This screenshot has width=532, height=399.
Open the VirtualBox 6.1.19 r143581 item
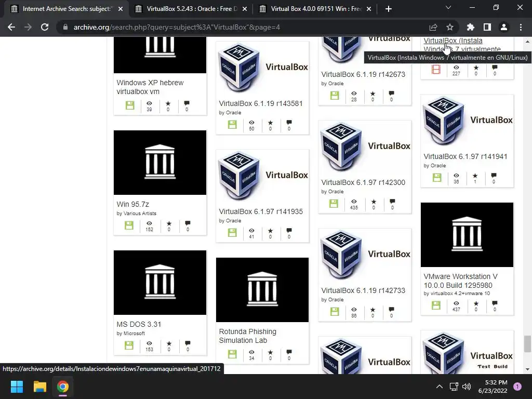261,103
